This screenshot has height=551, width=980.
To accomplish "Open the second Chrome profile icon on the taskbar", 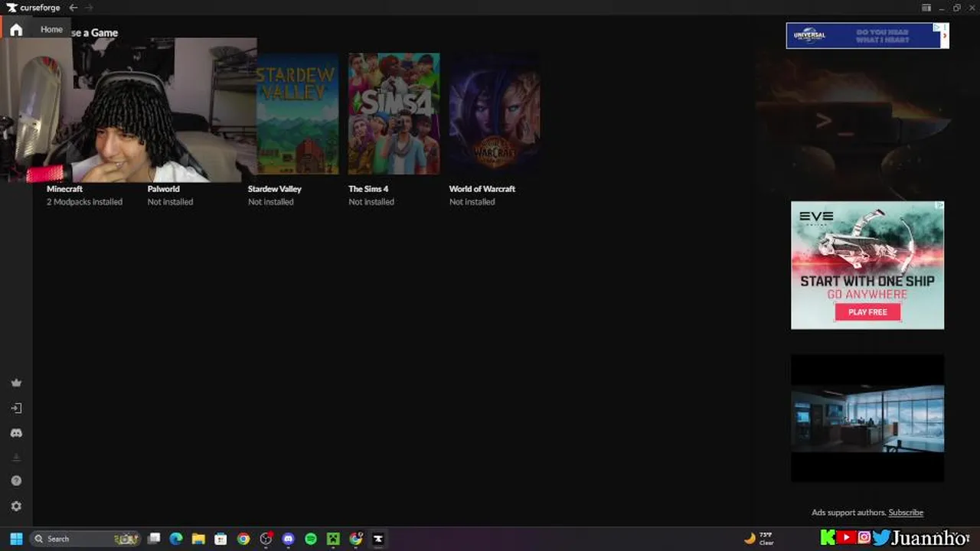I will click(355, 539).
